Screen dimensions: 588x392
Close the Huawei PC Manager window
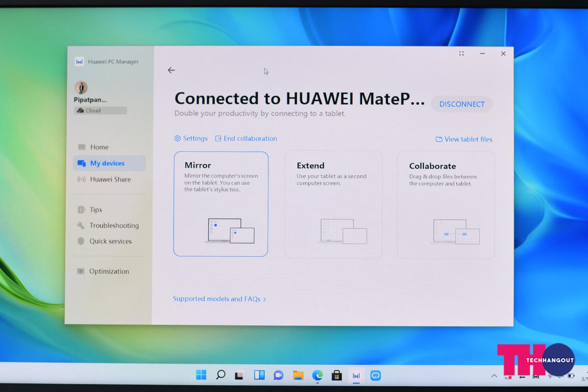pos(503,54)
